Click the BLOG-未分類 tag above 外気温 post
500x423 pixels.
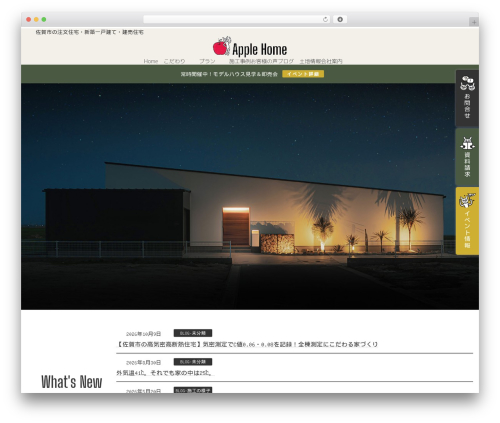point(193,362)
